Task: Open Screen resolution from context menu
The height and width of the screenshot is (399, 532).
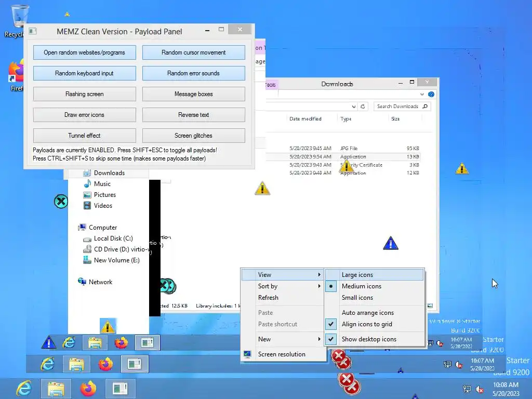Action: click(x=282, y=354)
